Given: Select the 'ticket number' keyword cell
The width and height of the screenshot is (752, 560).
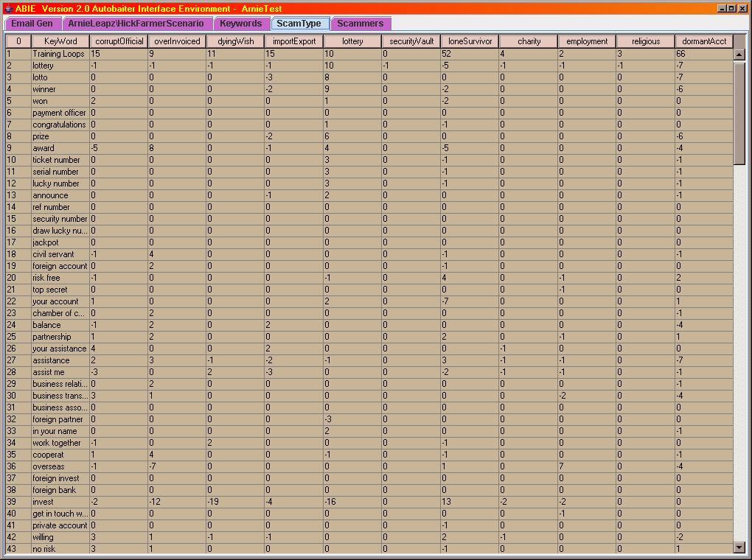Looking at the screenshot, I should 60,160.
